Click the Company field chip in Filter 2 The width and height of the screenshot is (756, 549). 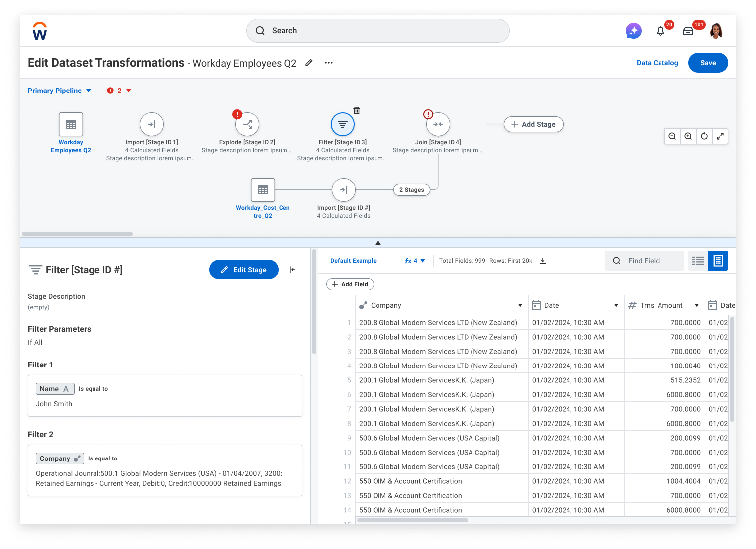click(60, 458)
